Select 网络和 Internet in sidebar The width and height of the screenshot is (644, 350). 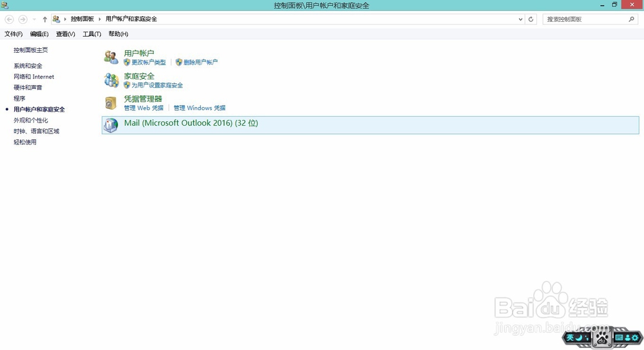(33, 77)
